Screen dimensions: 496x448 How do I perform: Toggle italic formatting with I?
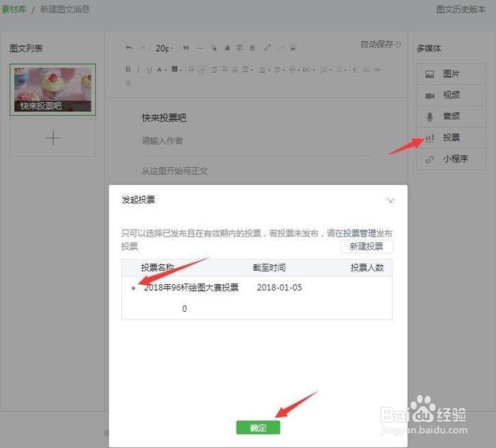138,69
